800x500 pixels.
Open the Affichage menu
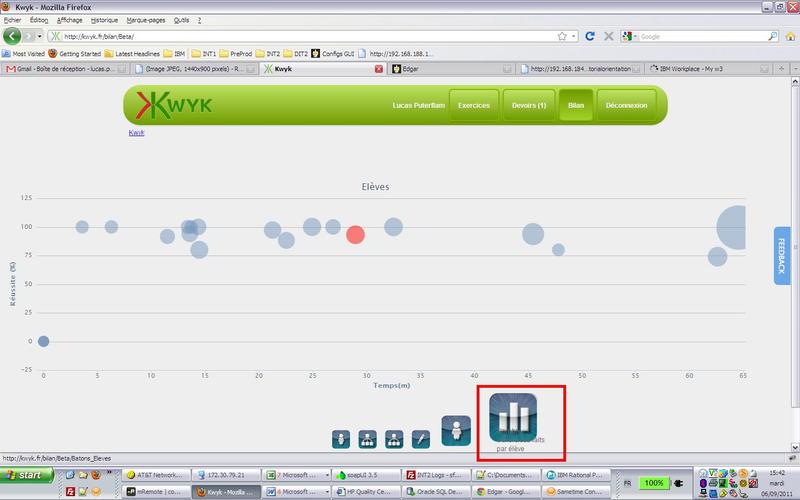click(69, 20)
